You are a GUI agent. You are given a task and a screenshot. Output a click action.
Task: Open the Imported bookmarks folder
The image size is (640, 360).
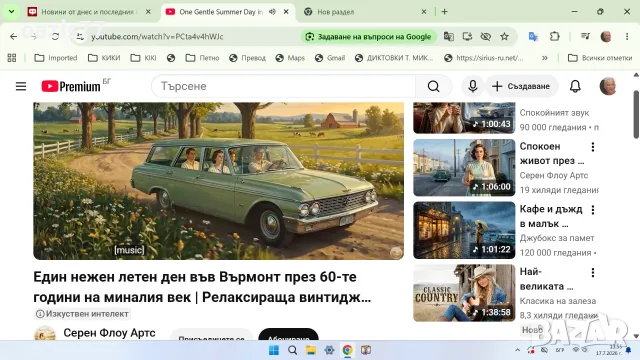[x=56, y=58]
